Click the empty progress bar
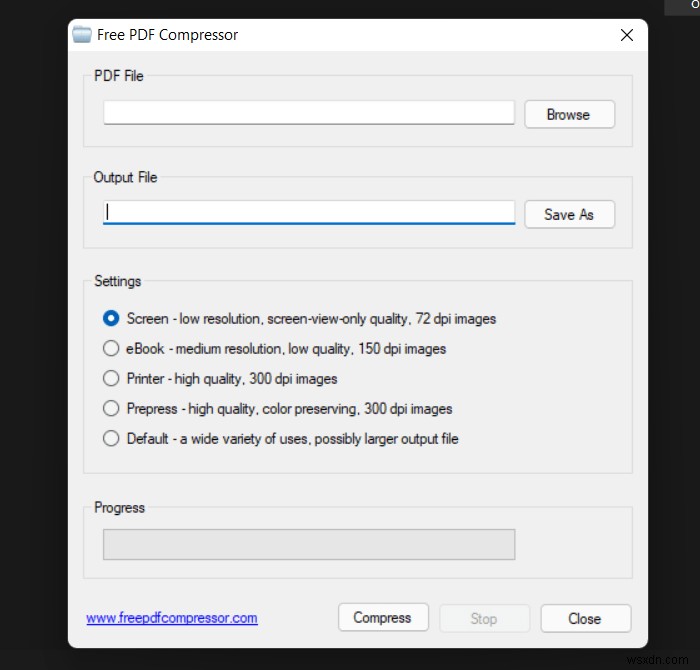 (309, 544)
